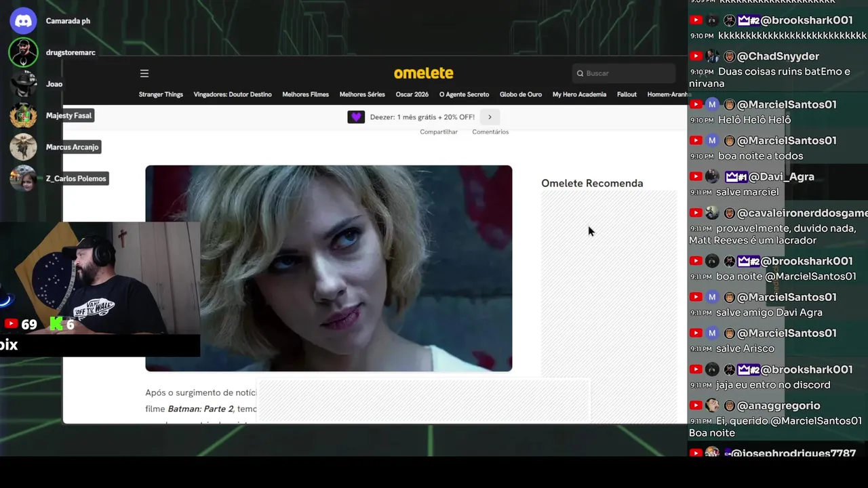Click chat message "salve amigo Davi Agra"
Image resolution: width=868 pixels, height=488 pixels.
pyautogui.click(x=769, y=312)
